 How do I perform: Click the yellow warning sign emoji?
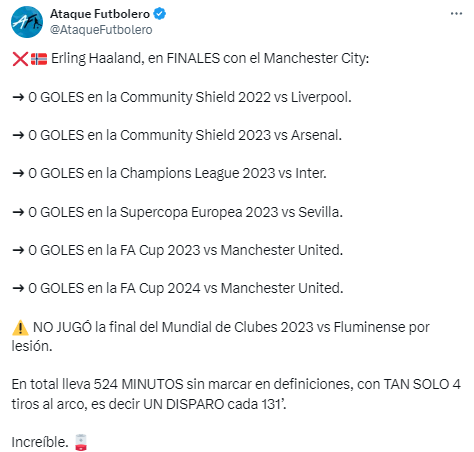click(20, 327)
